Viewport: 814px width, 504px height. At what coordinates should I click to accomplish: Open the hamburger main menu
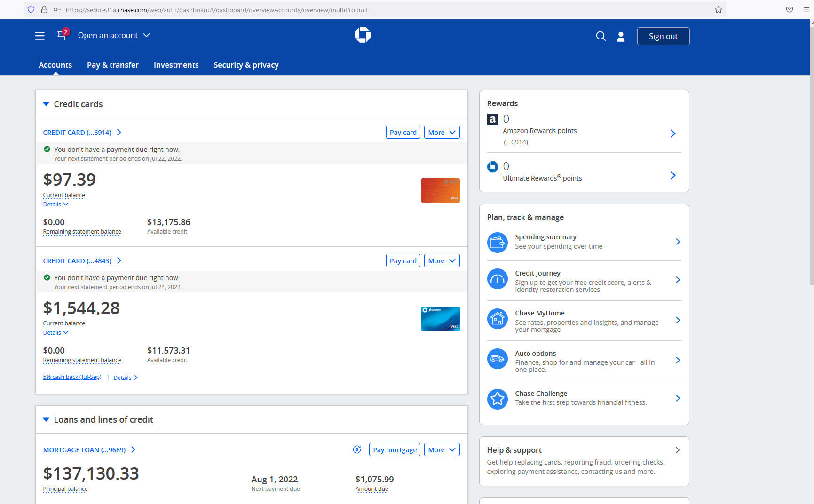tap(40, 36)
